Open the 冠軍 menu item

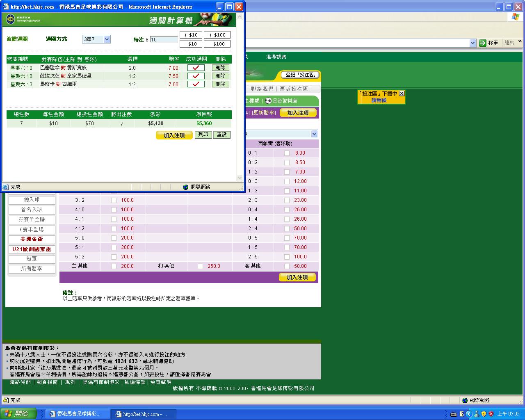point(32,259)
